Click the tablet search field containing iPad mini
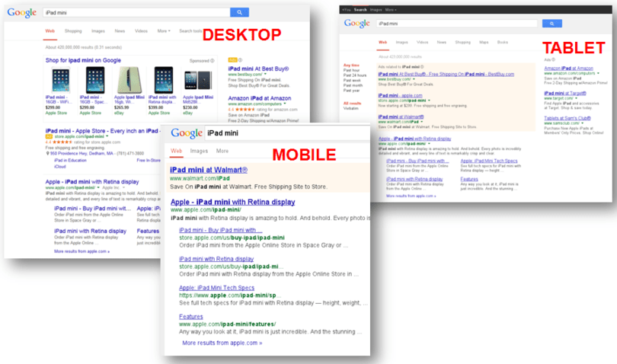 (457, 24)
